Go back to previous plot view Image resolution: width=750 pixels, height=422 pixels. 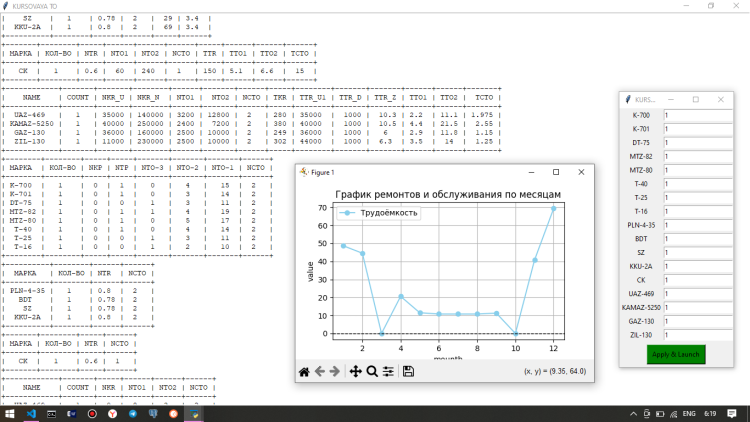coord(320,371)
